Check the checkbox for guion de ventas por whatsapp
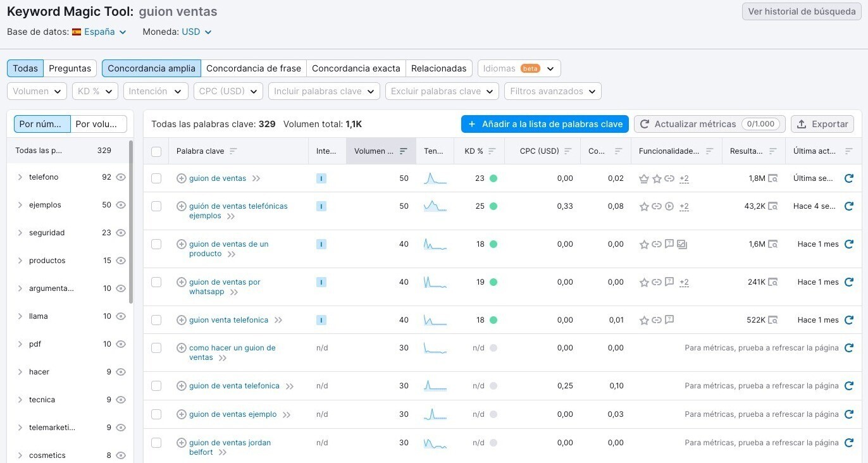This screenshot has width=868, height=463. [156, 282]
